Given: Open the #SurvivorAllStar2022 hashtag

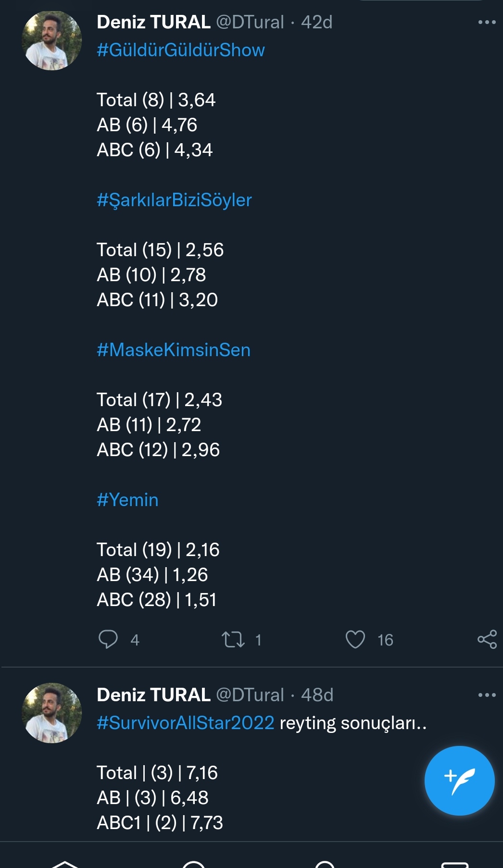Looking at the screenshot, I should click(186, 723).
